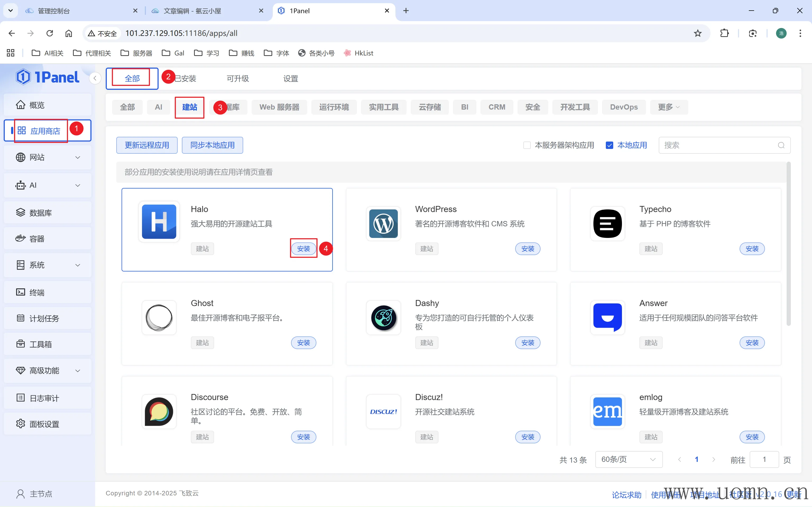Enable 本服务器架构应用 checkbox

click(527, 145)
